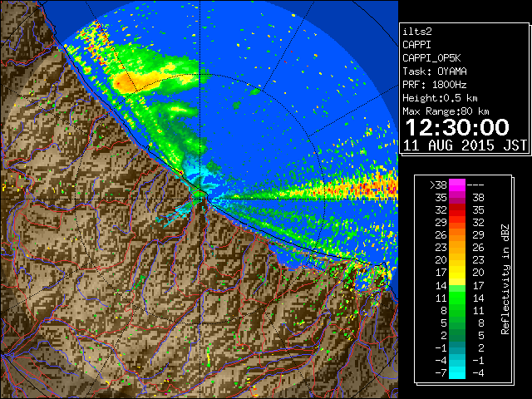Click the "ilts2" label in the info box
532x399 pixels.
tap(417, 32)
